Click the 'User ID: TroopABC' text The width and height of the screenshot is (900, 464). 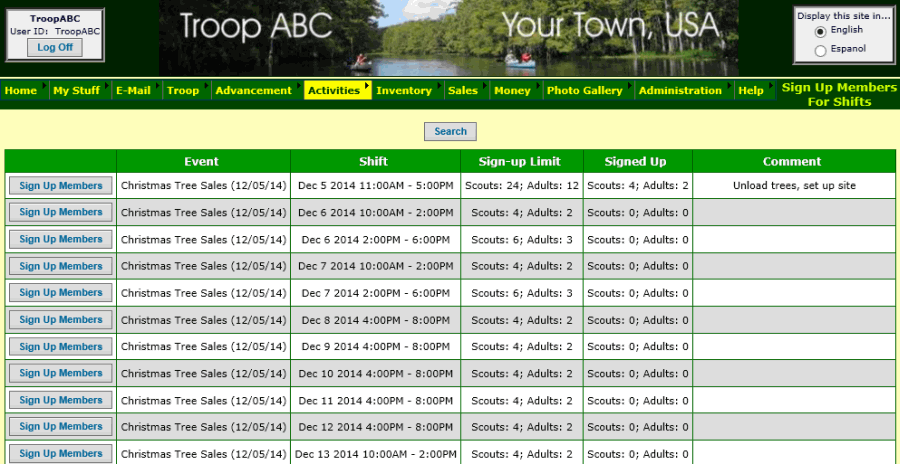(55, 32)
